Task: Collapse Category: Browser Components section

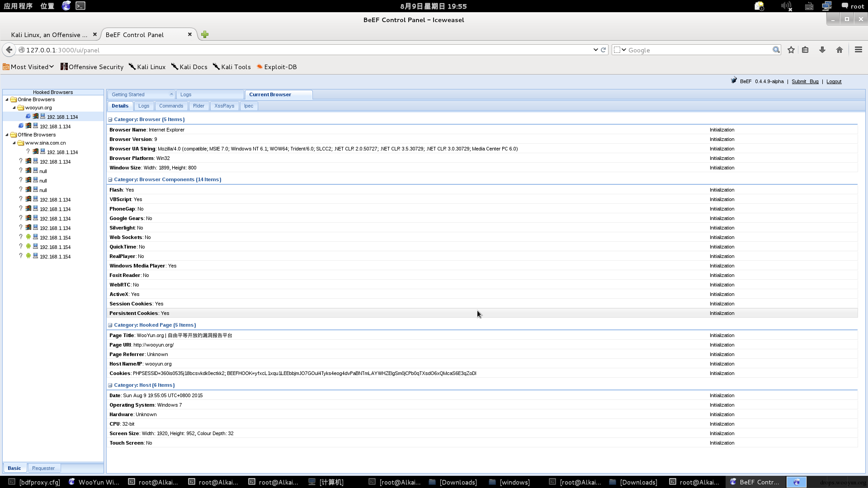Action: click(x=110, y=180)
